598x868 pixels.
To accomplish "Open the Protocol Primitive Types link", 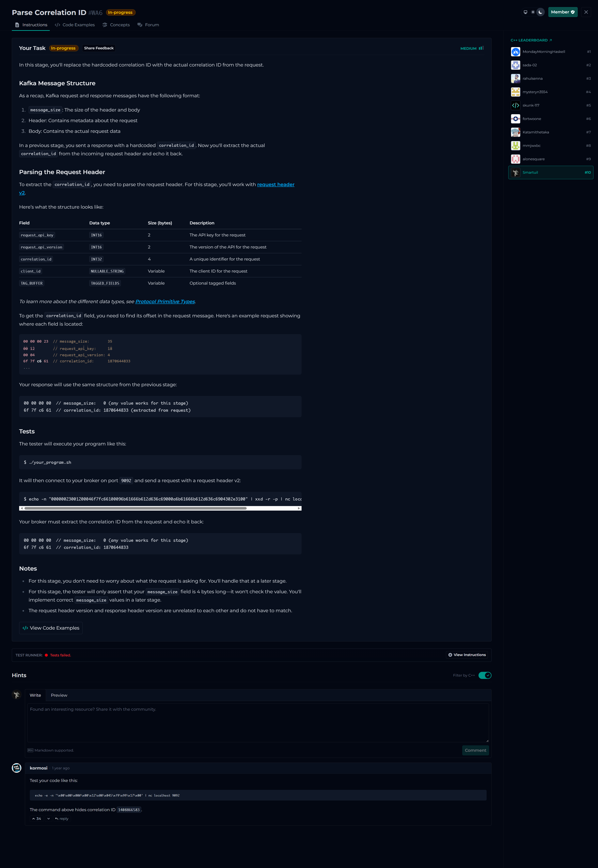I will [165, 301].
